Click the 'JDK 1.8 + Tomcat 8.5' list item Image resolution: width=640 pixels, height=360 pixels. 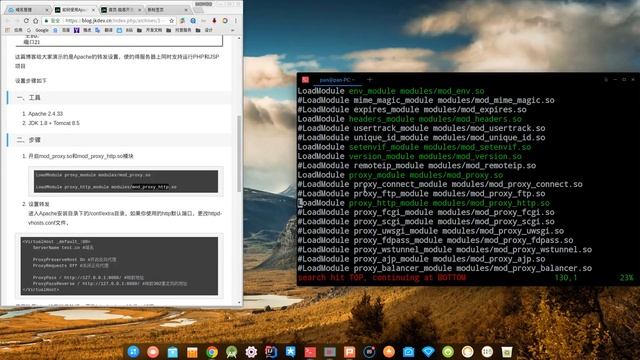pos(54,123)
